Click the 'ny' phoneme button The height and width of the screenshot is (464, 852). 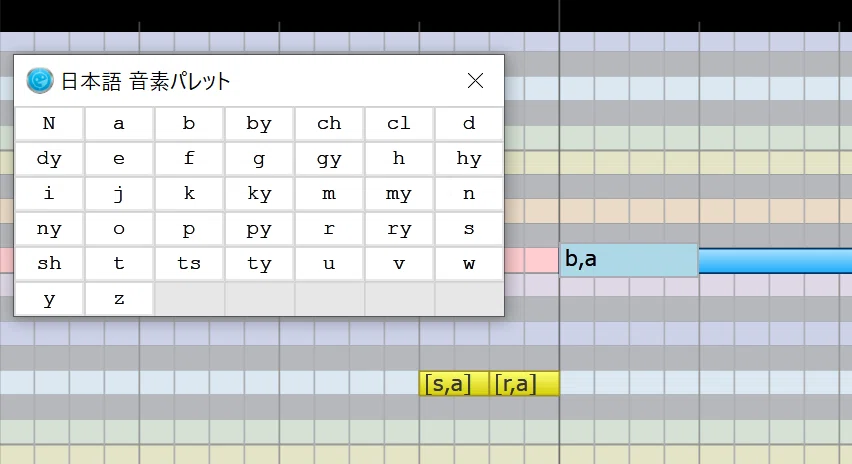[49, 229]
